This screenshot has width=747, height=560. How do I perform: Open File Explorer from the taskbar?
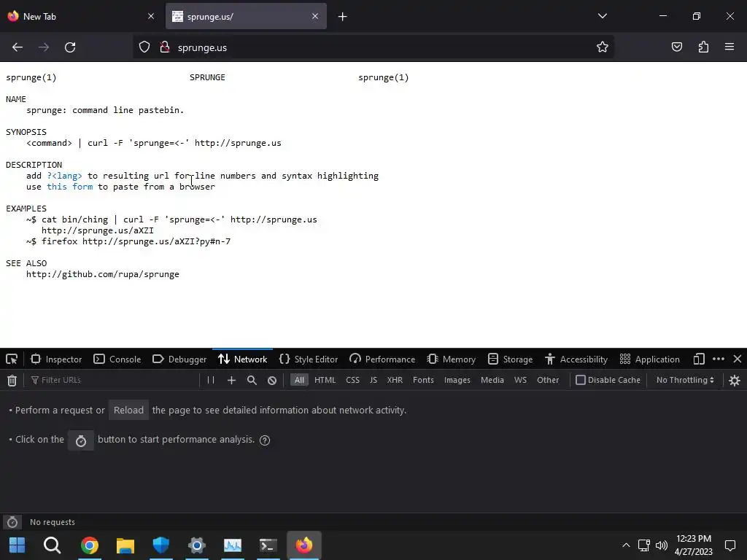[125, 545]
